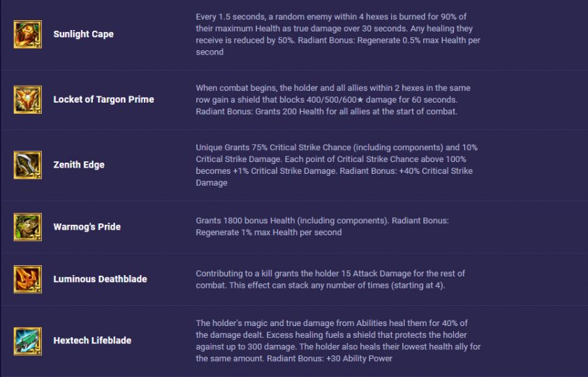Click the Locket of Targon Prime icon
This screenshot has height=377, width=588.
[x=28, y=99]
